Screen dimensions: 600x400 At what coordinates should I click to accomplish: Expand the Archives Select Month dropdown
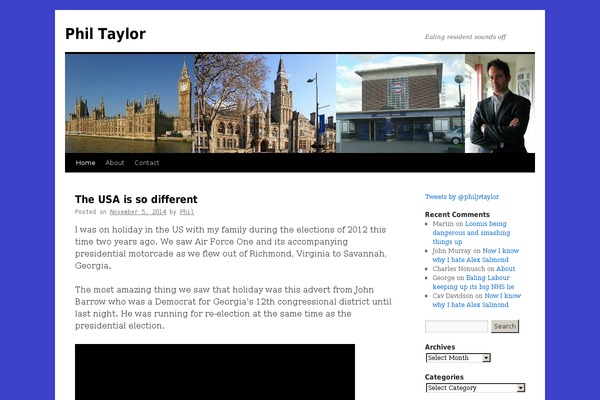(458, 358)
